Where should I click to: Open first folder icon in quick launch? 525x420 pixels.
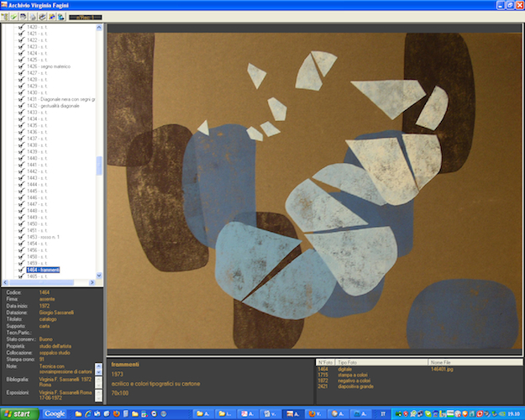pyautogui.click(x=78, y=414)
